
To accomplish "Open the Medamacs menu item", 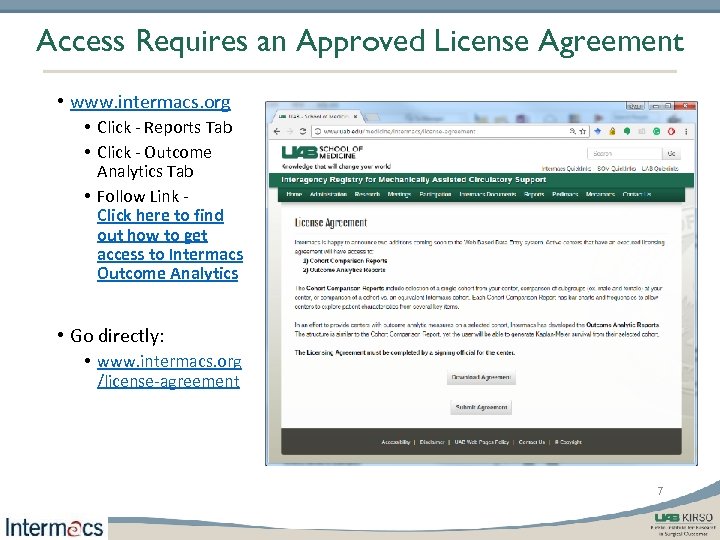I will (600, 194).
